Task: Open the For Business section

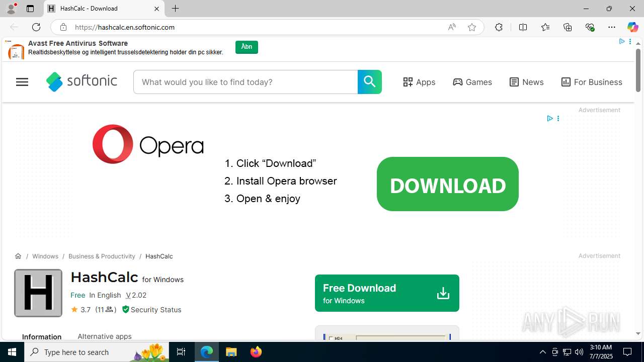Action: [592, 82]
